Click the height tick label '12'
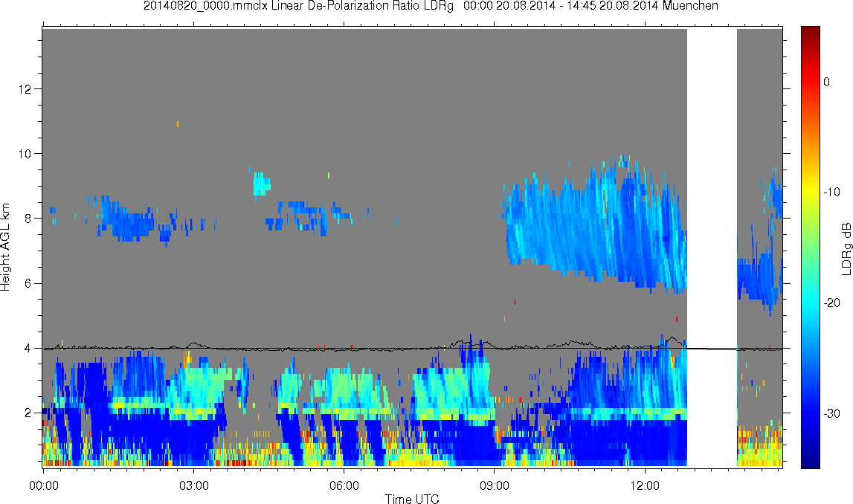 click(x=25, y=89)
